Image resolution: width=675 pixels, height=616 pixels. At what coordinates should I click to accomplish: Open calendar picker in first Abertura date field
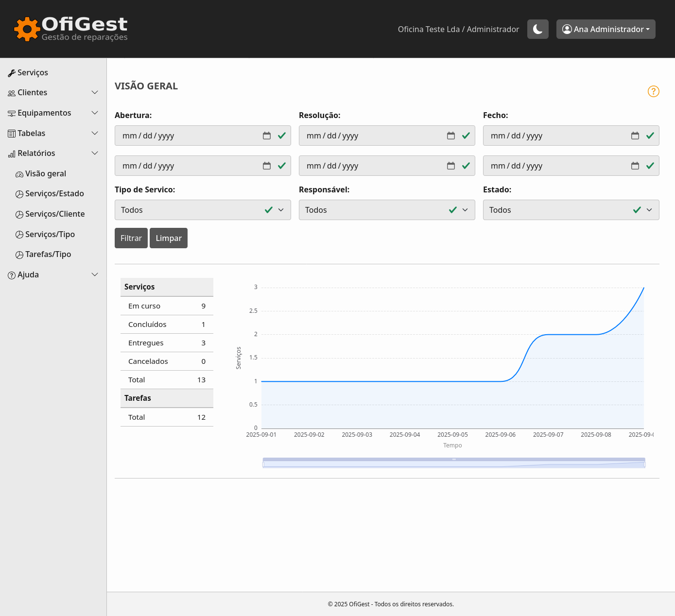point(267,136)
